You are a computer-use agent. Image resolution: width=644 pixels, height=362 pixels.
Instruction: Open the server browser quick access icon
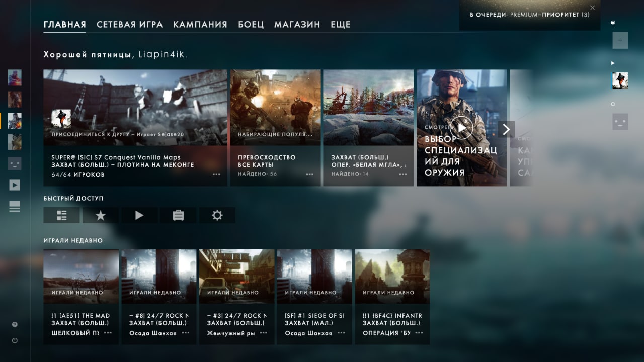pos(61,215)
